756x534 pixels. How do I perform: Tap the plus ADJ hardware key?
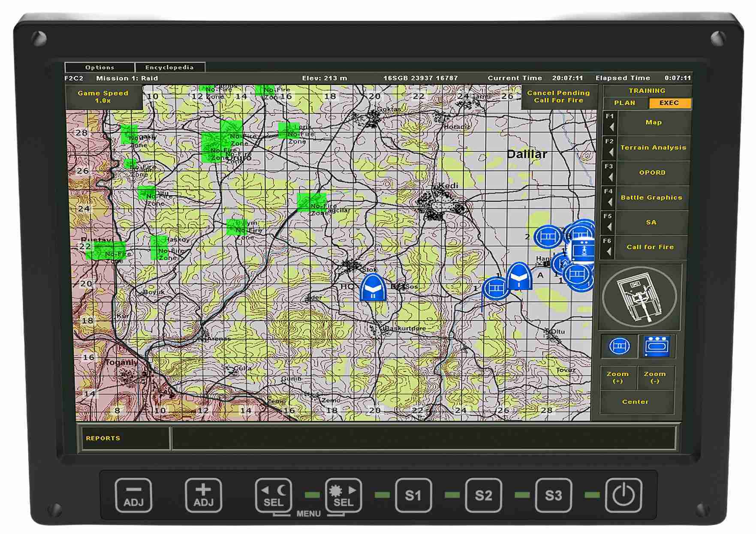click(203, 495)
